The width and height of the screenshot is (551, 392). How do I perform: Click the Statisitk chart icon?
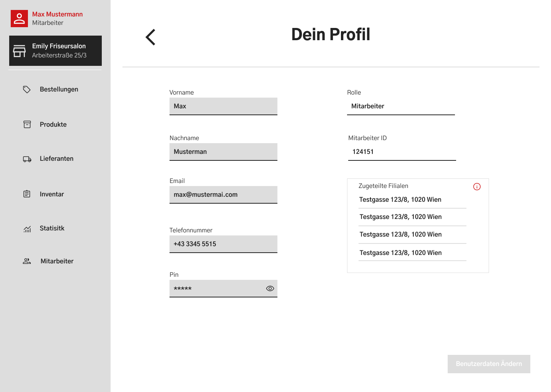[x=27, y=229]
